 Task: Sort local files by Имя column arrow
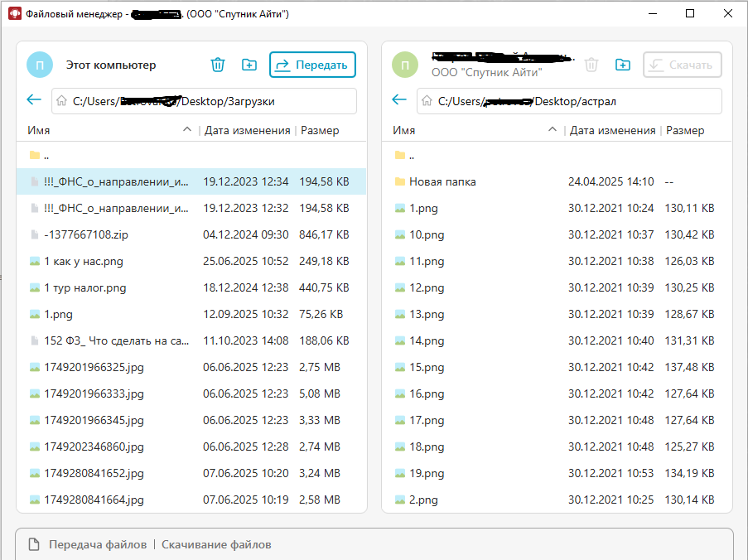pos(187,130)
